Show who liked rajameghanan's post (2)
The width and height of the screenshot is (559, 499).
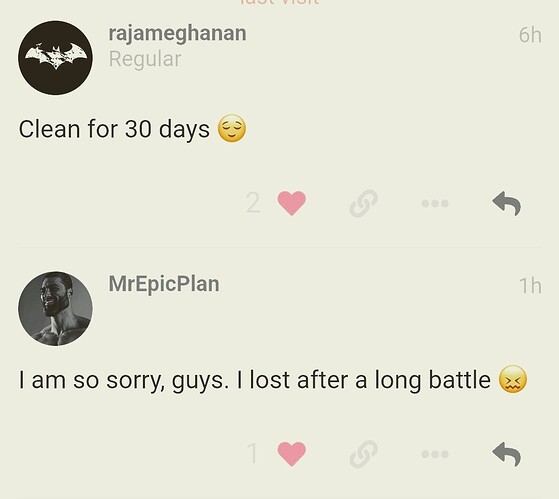(253, 203)
